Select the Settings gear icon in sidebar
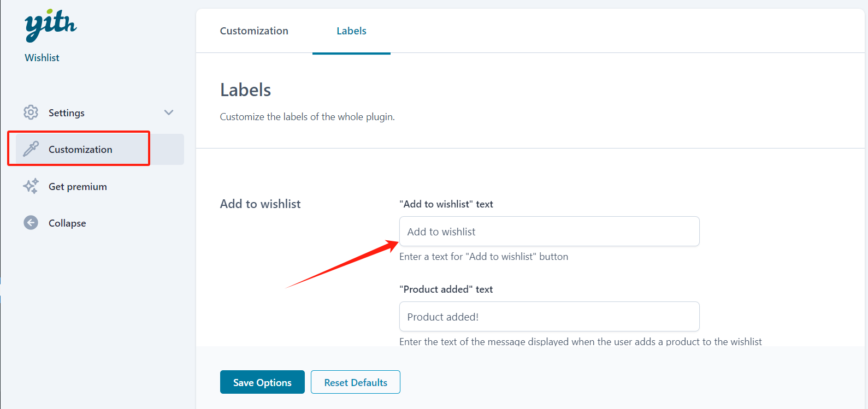 [31, 112]
